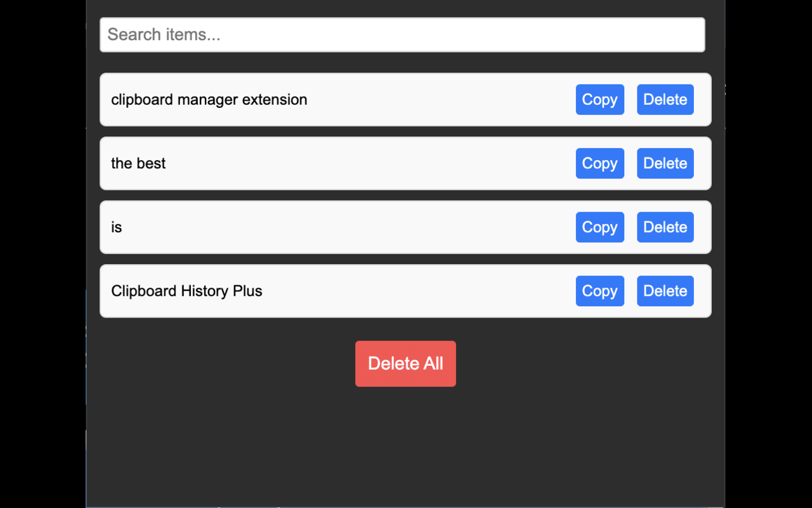
Task: Copy the "is" clipboard entry
Action: click(x=599, y=227)
